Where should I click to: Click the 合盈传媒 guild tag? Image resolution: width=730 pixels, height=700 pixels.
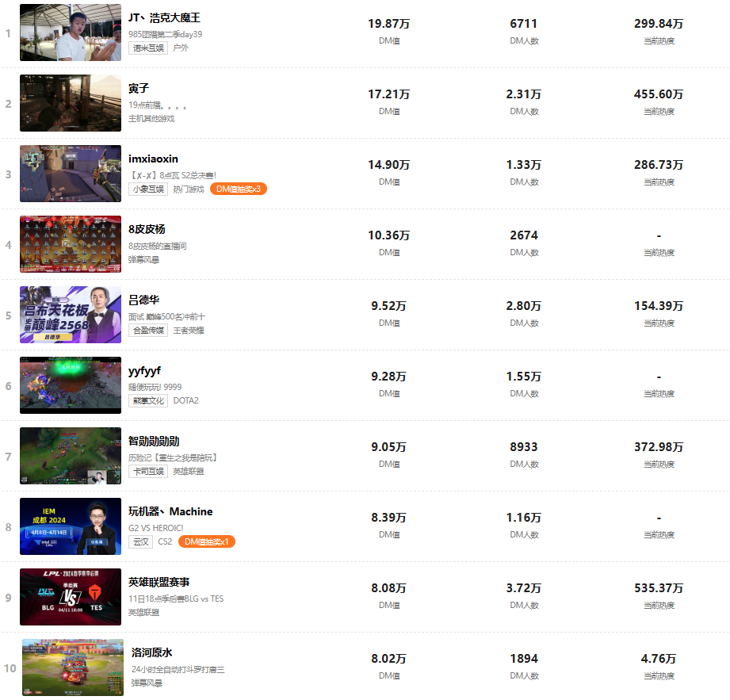(148, 331)
